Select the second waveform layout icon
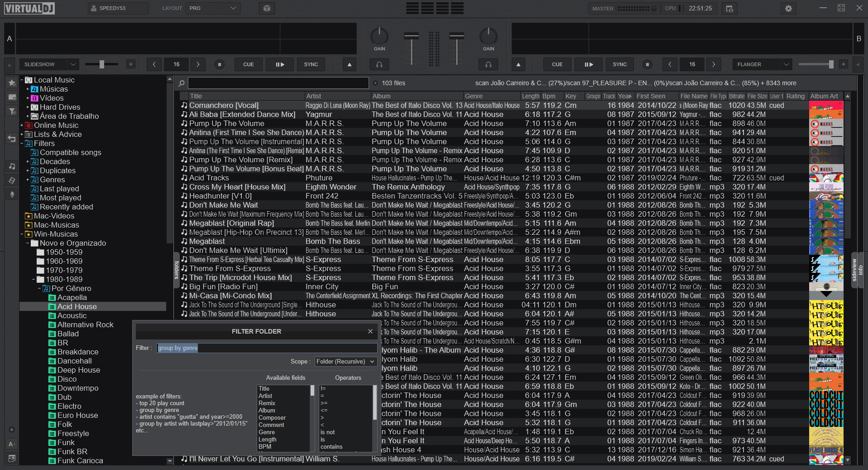 click(x=427, y=8)
